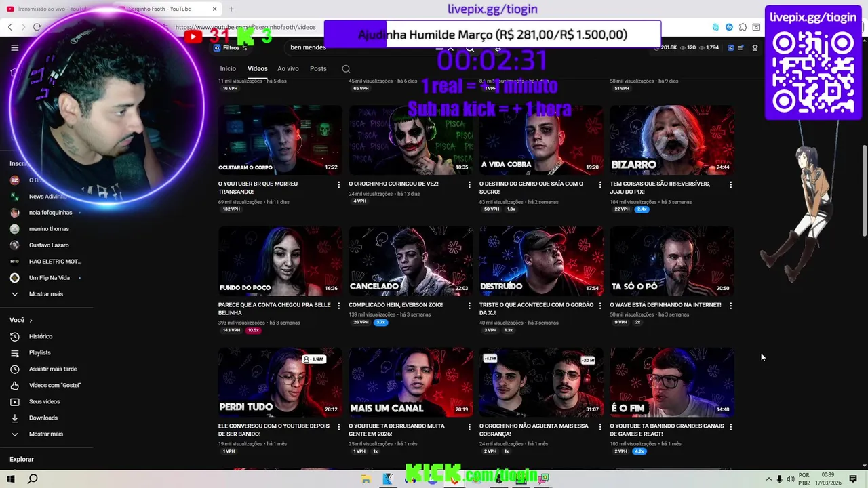The height and width of the screenshot is (488, 868).
Task: Click the 4.2x multiplier badge
Action: (639, 451)
